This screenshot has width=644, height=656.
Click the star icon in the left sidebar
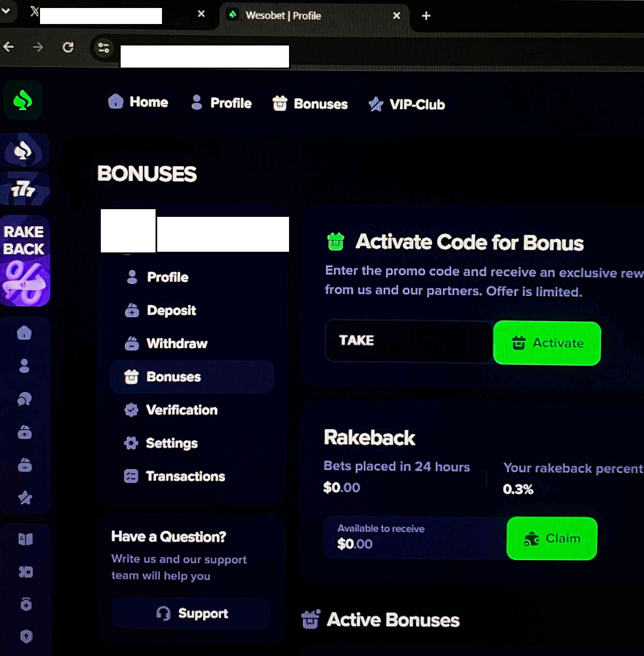click(x=25, y=497)
